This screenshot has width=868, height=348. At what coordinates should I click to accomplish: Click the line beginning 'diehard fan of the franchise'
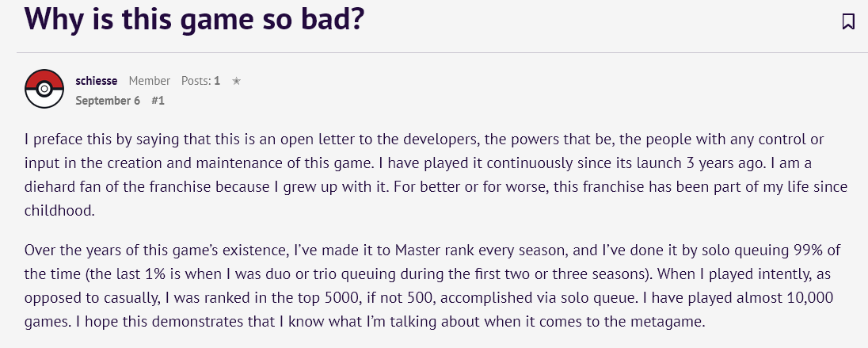click(x=436, y=187)
